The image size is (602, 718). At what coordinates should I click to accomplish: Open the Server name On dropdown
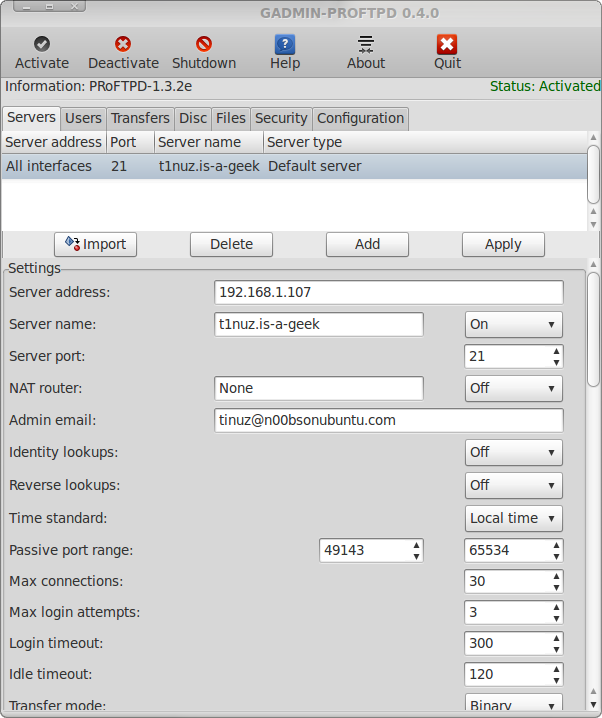coord(514,324)
